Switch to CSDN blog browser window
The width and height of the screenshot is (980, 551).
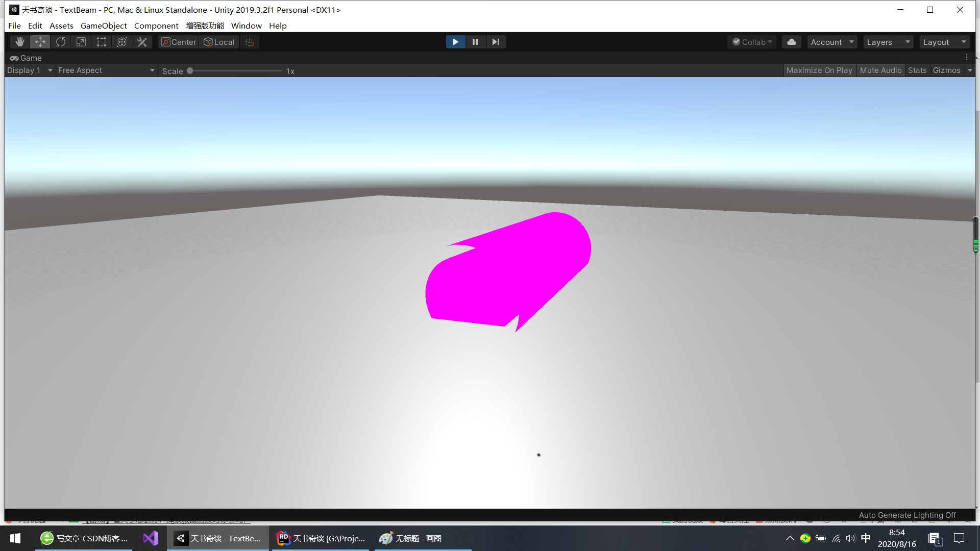[84, 538]
